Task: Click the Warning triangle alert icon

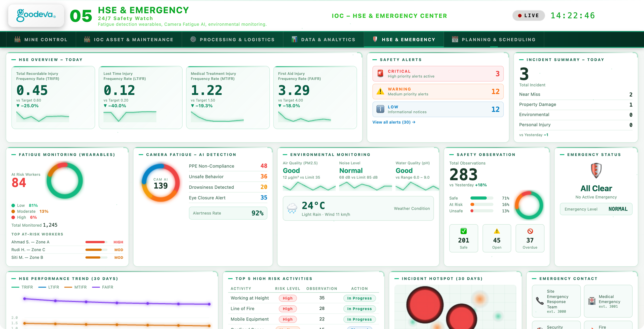Action: click(380, 91)
